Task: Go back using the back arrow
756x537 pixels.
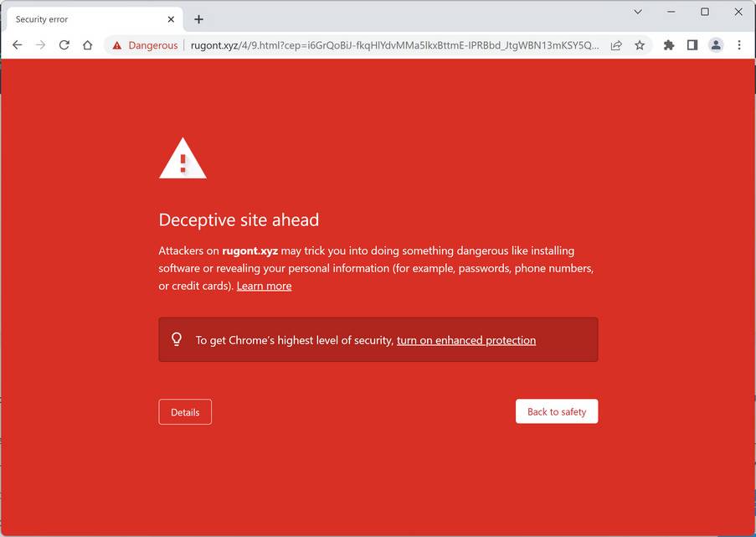Action: coord(18,45)
